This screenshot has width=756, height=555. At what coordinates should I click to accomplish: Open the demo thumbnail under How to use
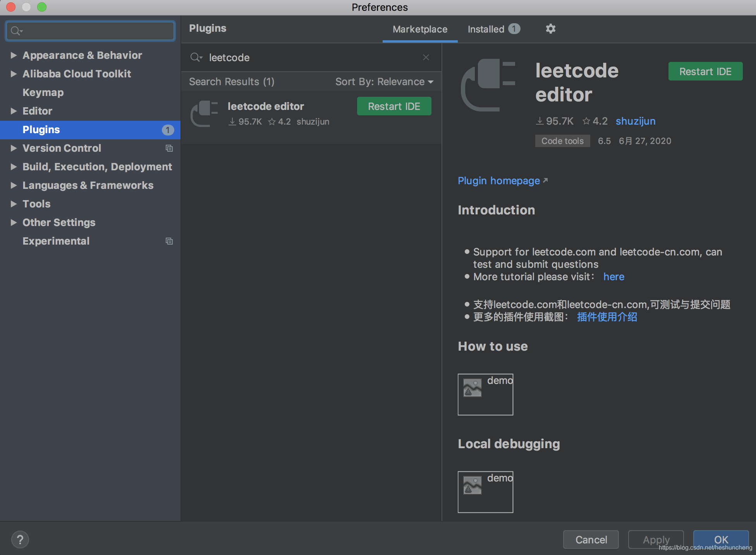(x=485, y=394)
